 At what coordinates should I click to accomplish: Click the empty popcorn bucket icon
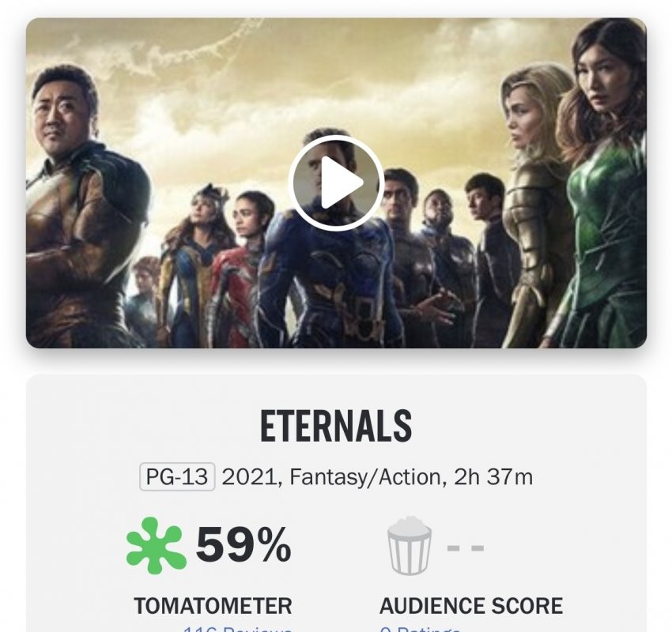[409, 545]
